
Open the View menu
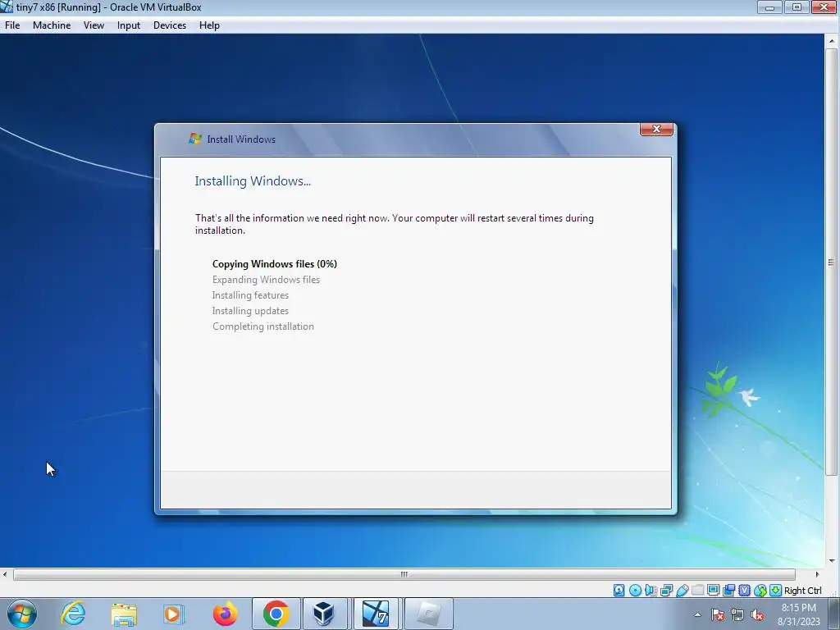(94, 25)
